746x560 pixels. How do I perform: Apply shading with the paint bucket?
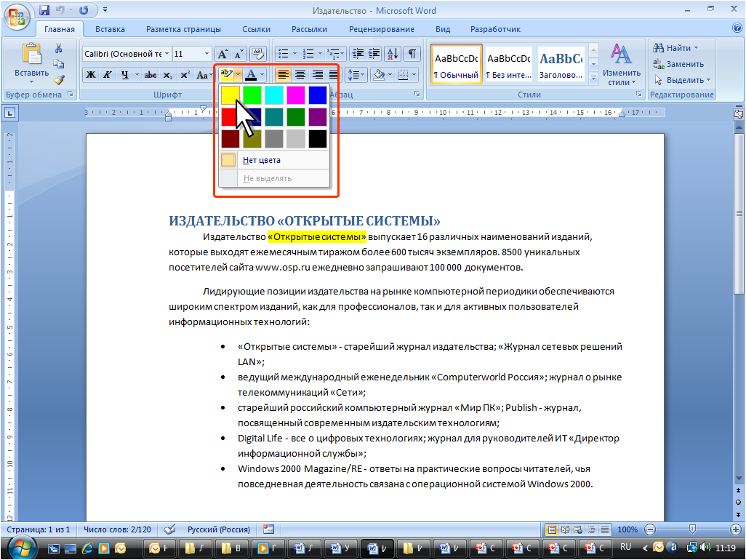(380, 75)
